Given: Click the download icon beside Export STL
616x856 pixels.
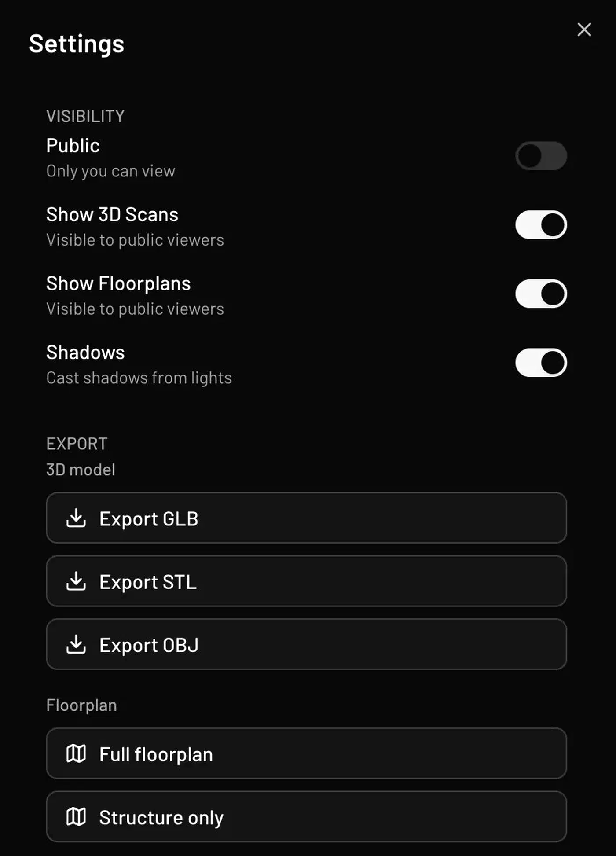Looking at the screenshot, I should (76, 581).
